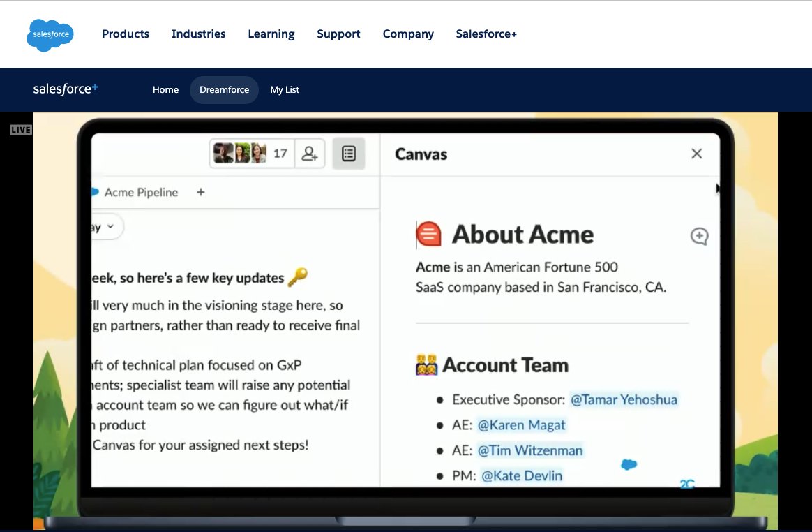Click the small Salesforce cloud near Kate Devlin
The width and height of the screenshot is (812, 532).
(x=629, y=464)
